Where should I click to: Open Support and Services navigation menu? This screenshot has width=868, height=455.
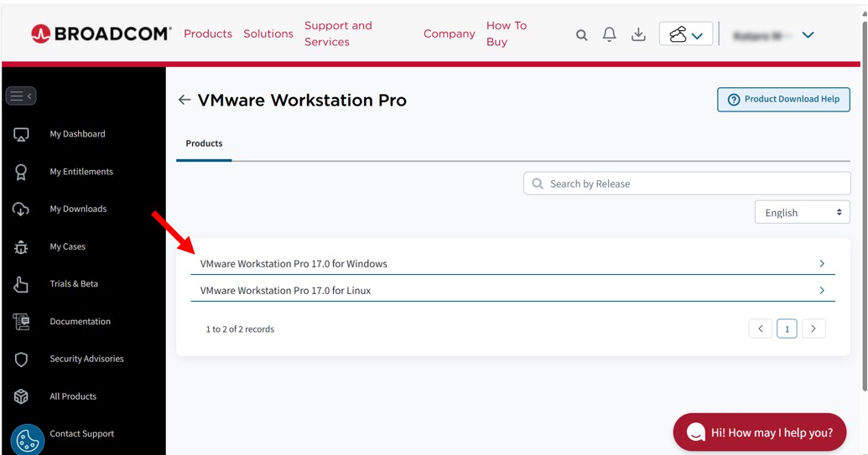coord(338,34)
